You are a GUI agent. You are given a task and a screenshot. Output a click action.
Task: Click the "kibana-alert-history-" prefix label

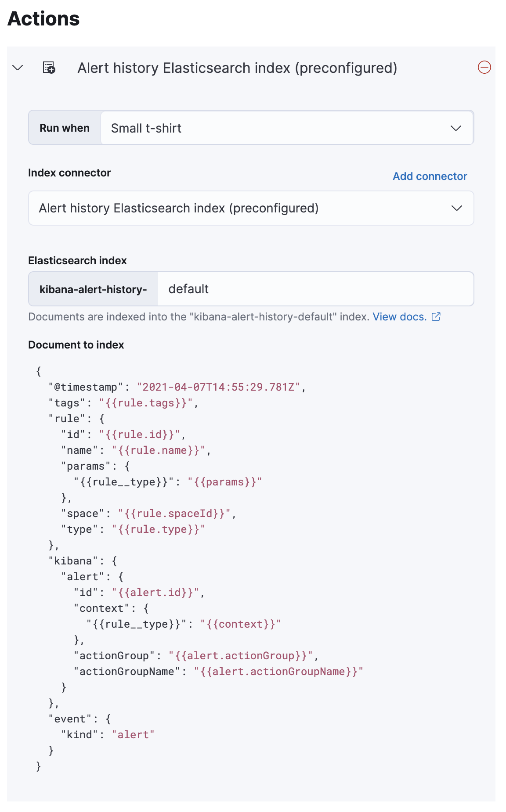coord(93,289)
